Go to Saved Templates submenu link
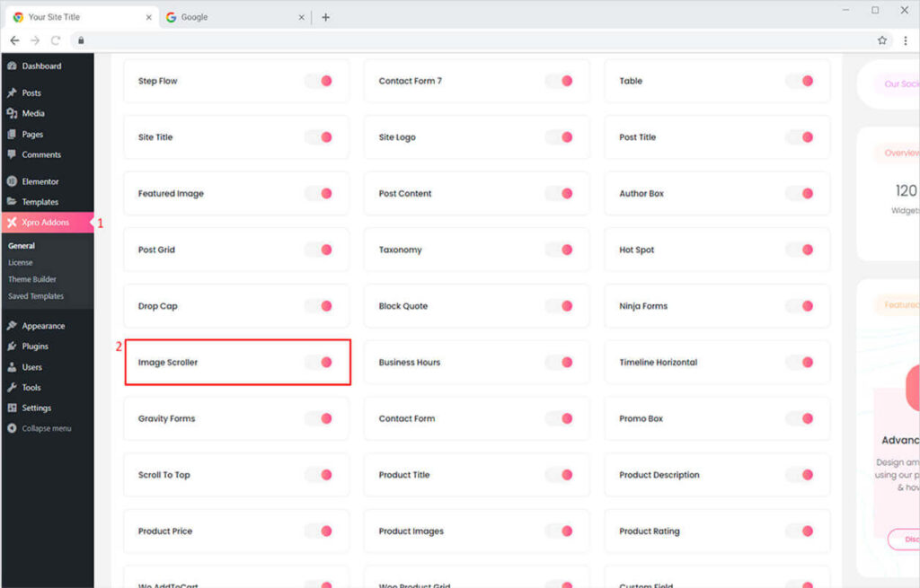 point(36,296)
